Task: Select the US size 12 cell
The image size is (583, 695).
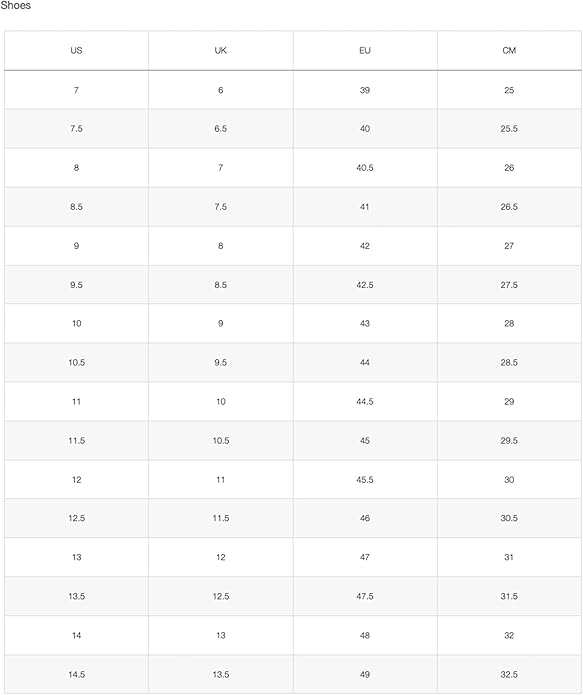Action: coord(76,479)
